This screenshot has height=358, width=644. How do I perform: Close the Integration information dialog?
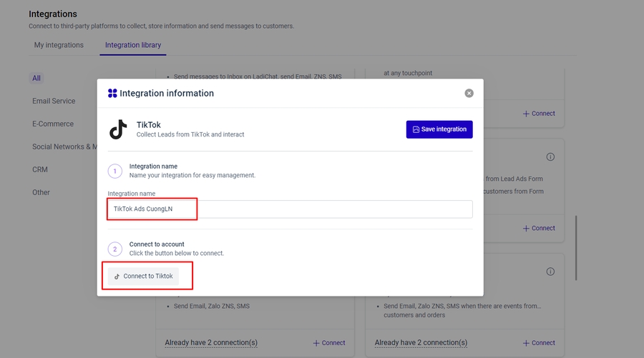coord(469,93)
